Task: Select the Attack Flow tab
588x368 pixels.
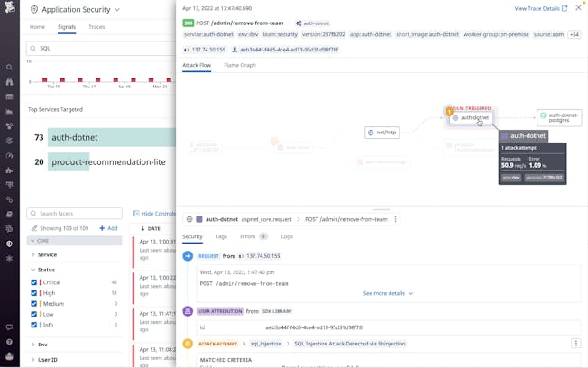Action: click(x=197, y=65)
